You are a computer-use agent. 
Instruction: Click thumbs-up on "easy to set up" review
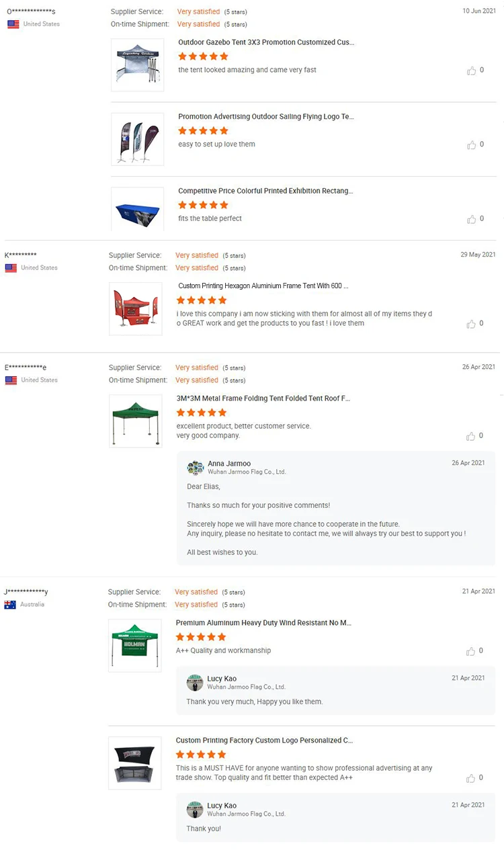click(472, 145)
